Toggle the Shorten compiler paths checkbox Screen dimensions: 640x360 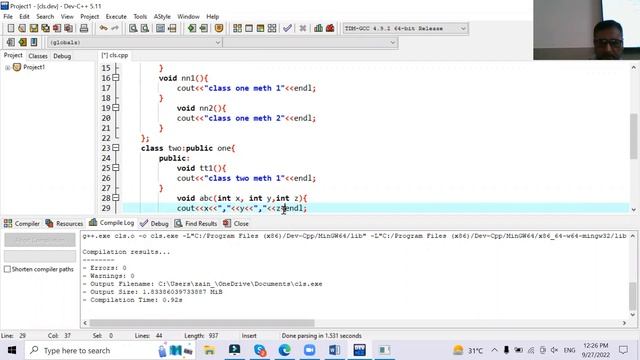(7, 269)
